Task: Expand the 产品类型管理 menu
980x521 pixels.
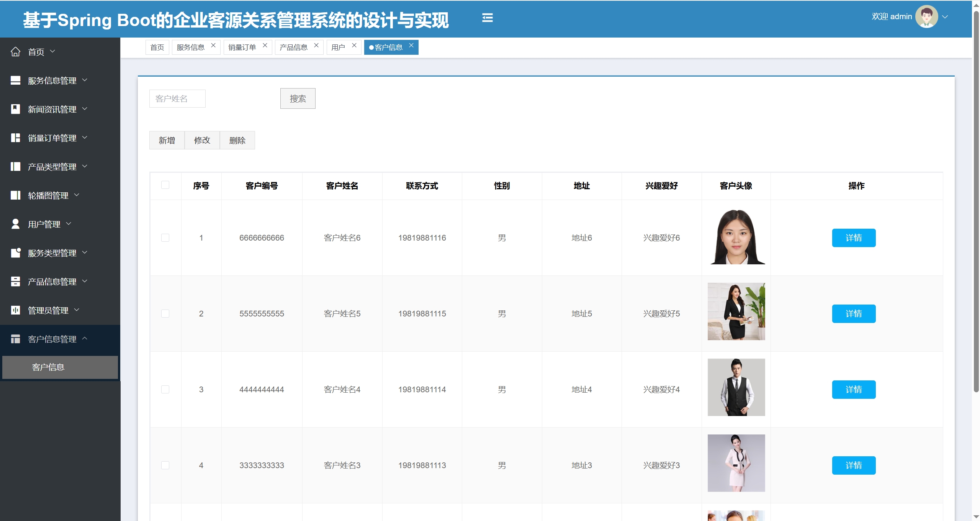Action: pyautogui.click(x=85, y=166)
